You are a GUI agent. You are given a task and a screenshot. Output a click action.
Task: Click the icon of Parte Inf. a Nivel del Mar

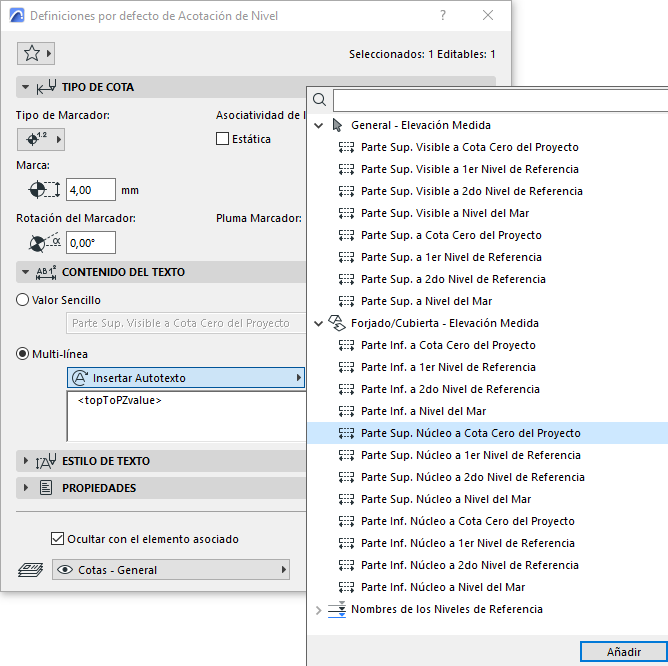coord(346,411)
